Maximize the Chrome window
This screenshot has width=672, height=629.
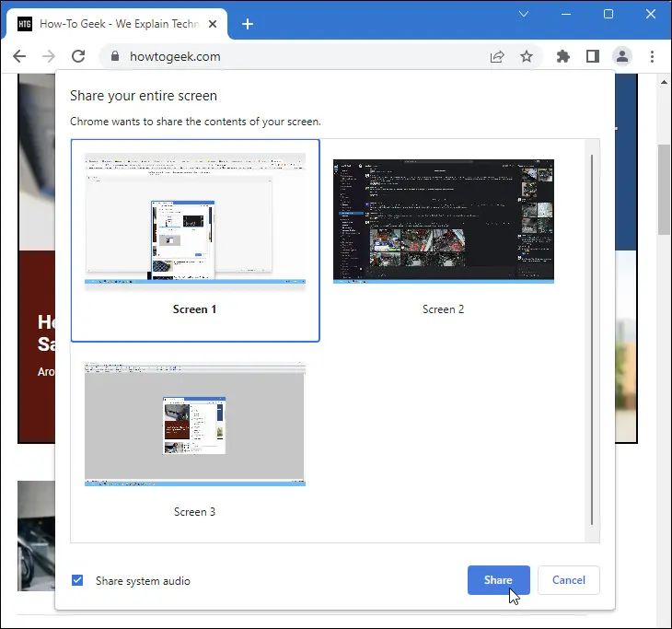click(608, 14)
